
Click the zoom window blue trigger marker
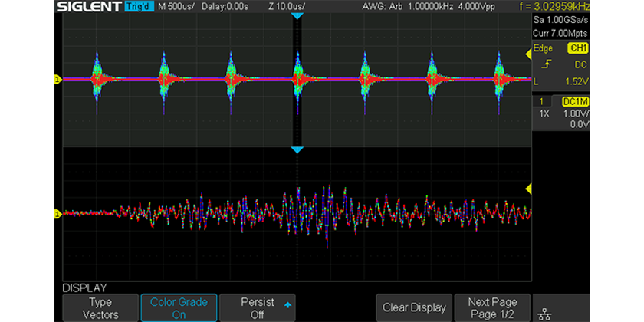pos(297,150)
